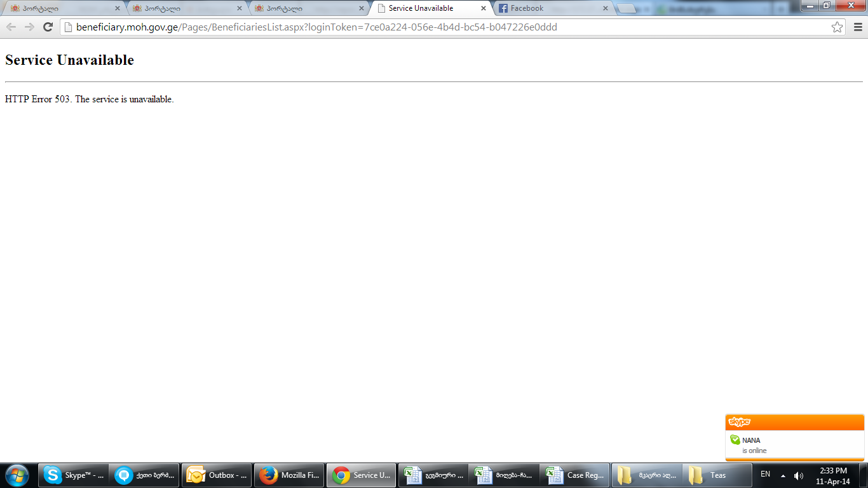Click the browser back arrow
Image resolution: width=868 pixels, height=488 pixels.
point(11,27)
